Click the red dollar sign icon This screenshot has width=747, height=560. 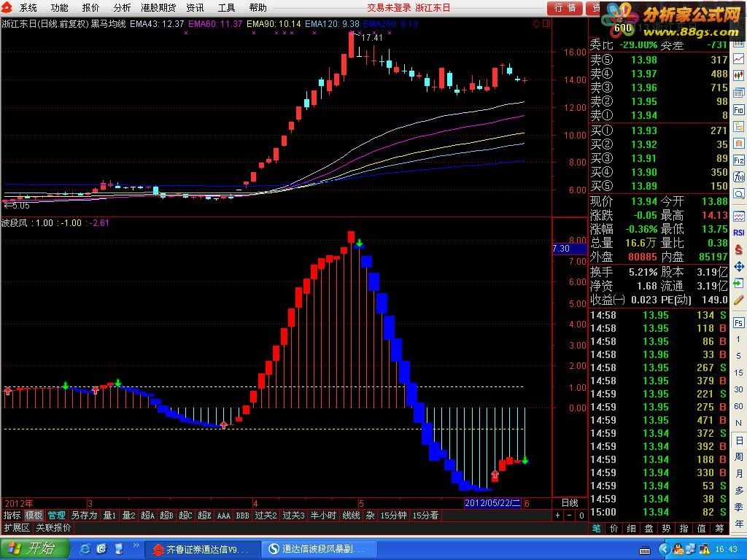click(738, 249)
